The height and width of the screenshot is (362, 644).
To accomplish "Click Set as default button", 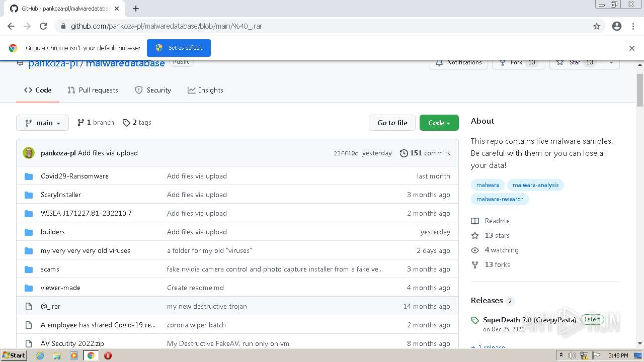I will coord(179,48).
